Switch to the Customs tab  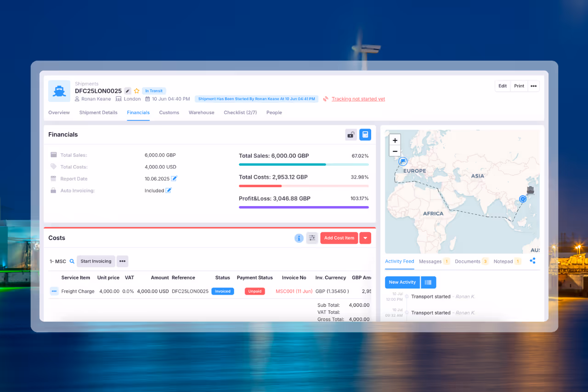(x=169, y=112)
